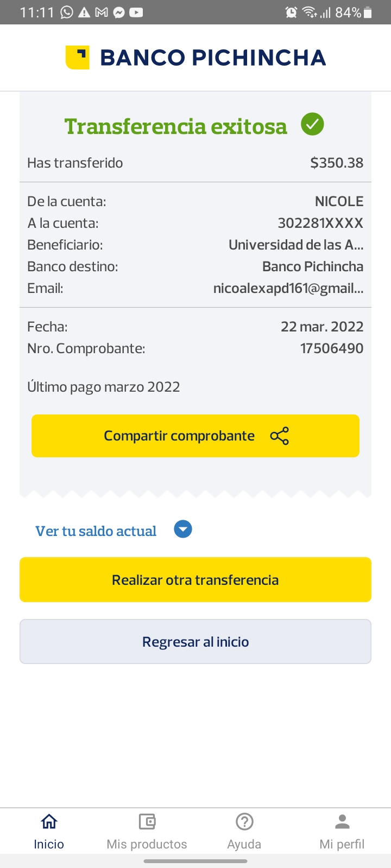Tap the Gmail notification icon
Screen dimensions: 391x868
(x=102, y=12)
